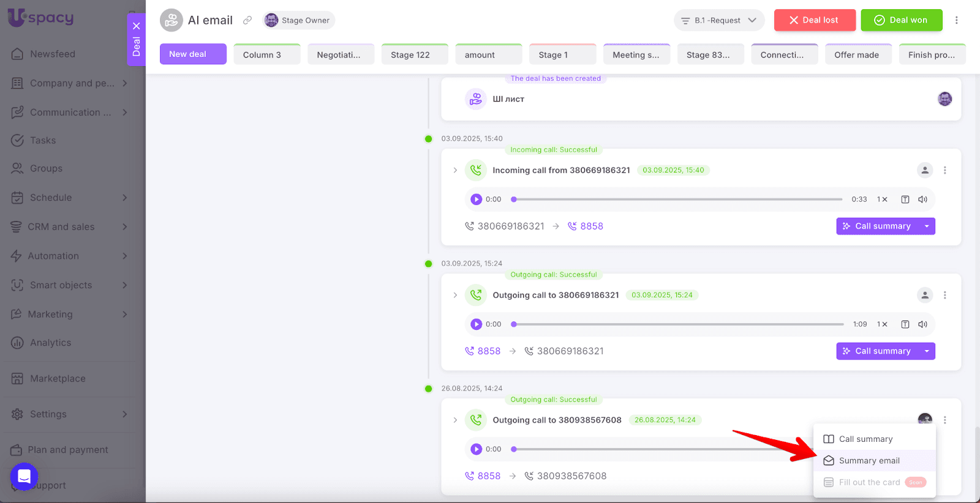
Task: Play the incoming call recording
Action: coord(476,199)
